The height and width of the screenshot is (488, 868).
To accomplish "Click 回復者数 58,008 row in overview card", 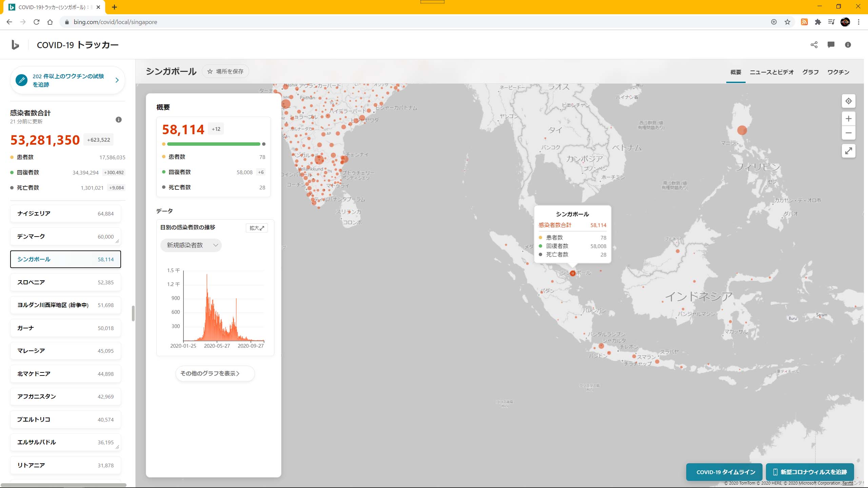I will tap(214, 172).
